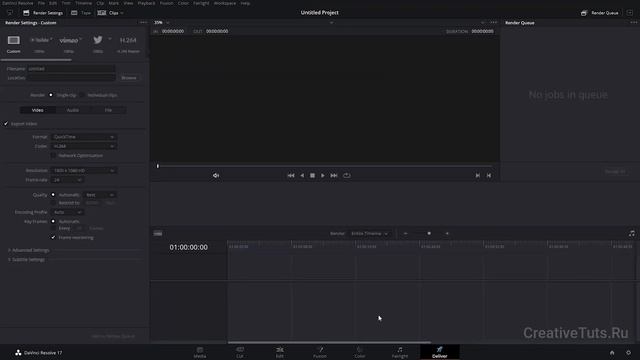Toggle Export Video checkbox

[x=6, y=124]
